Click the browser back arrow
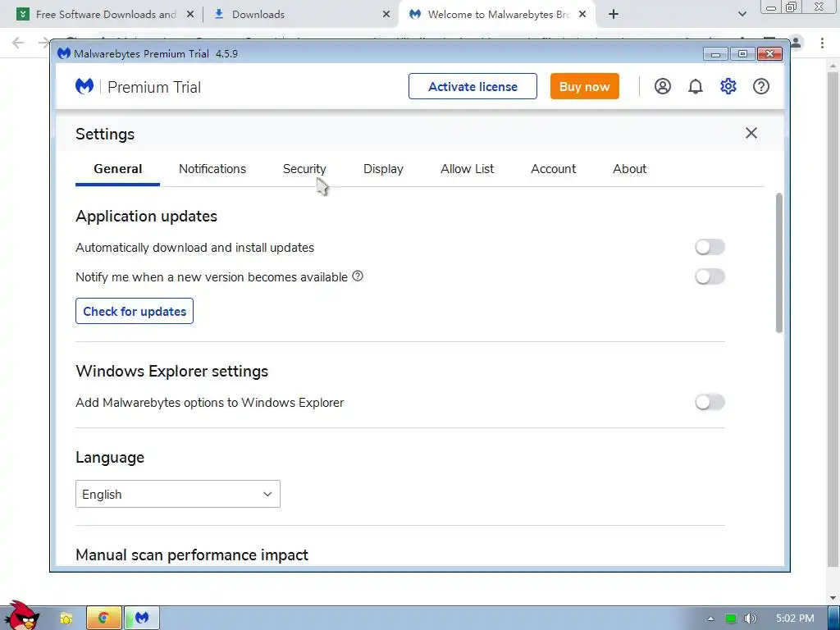840x630 pixels. [18, 43]
